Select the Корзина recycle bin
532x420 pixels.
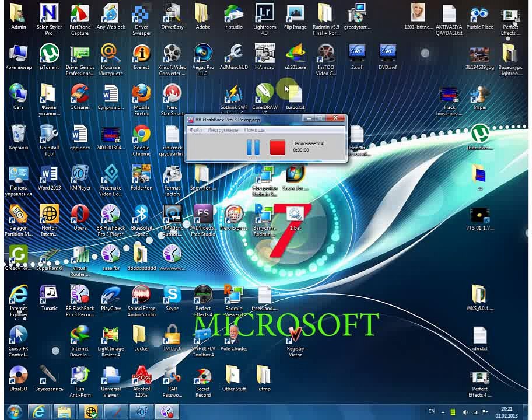(18, 138)
